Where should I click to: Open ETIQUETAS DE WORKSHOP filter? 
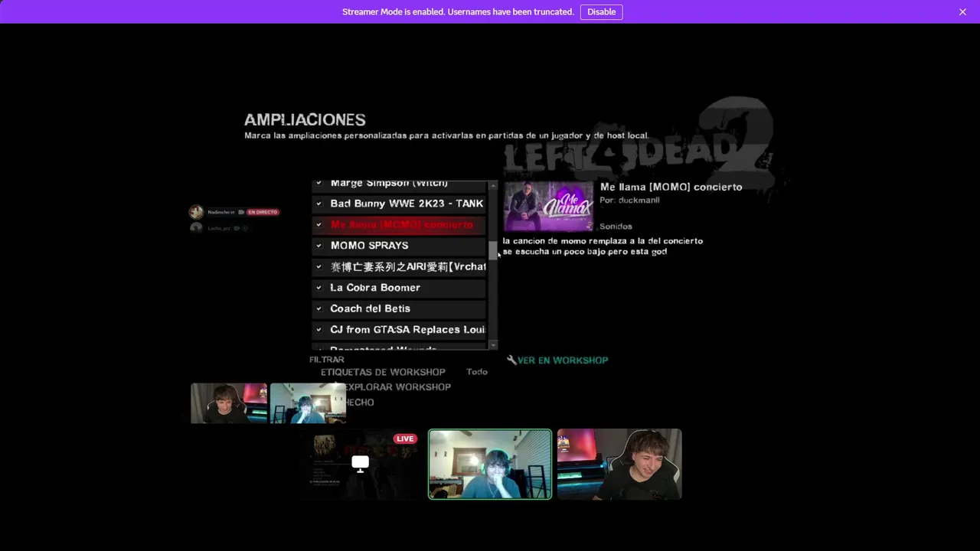(x=383, y=372)
